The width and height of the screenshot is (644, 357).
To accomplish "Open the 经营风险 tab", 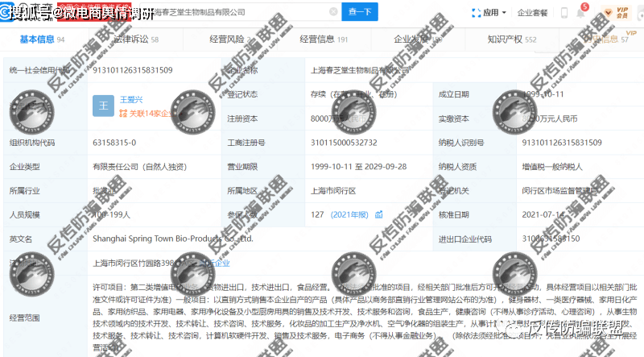I will click(x=227, y=39).
